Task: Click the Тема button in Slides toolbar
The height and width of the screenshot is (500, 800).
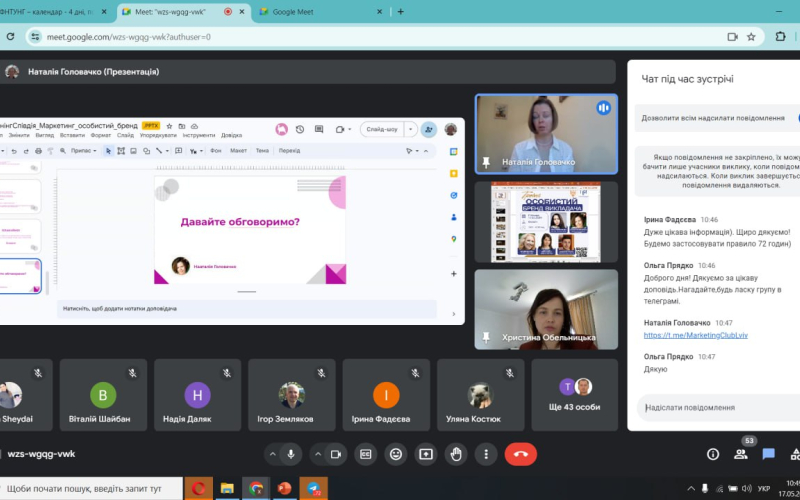Action: pos(262,151)
